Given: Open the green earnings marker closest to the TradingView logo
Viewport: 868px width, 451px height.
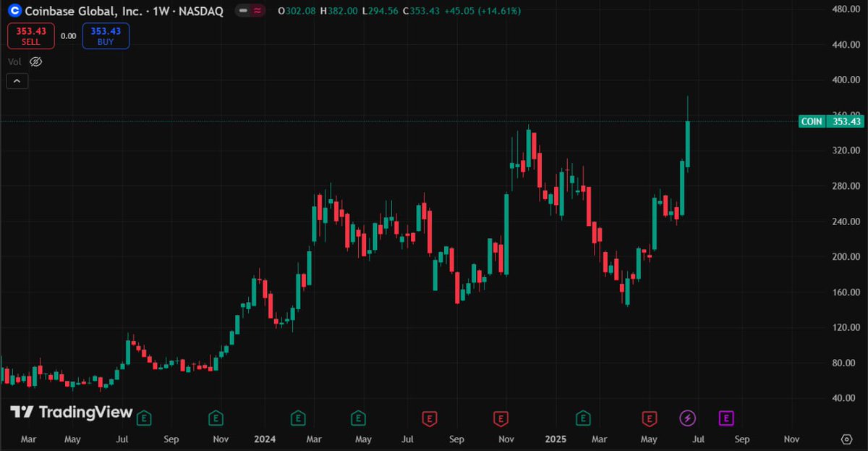Looking at the screenshot, I should pos(144,418).
